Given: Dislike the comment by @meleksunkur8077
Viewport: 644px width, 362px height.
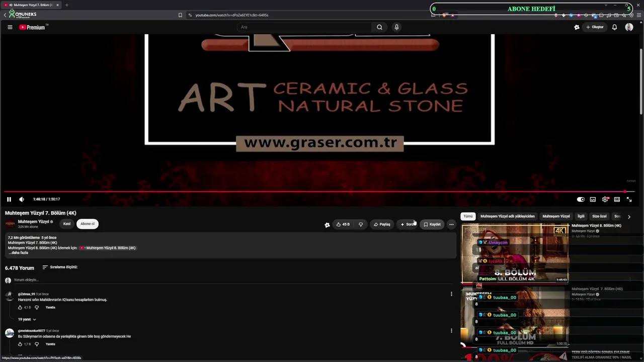Looking at the screenshot, I should 37,344.
